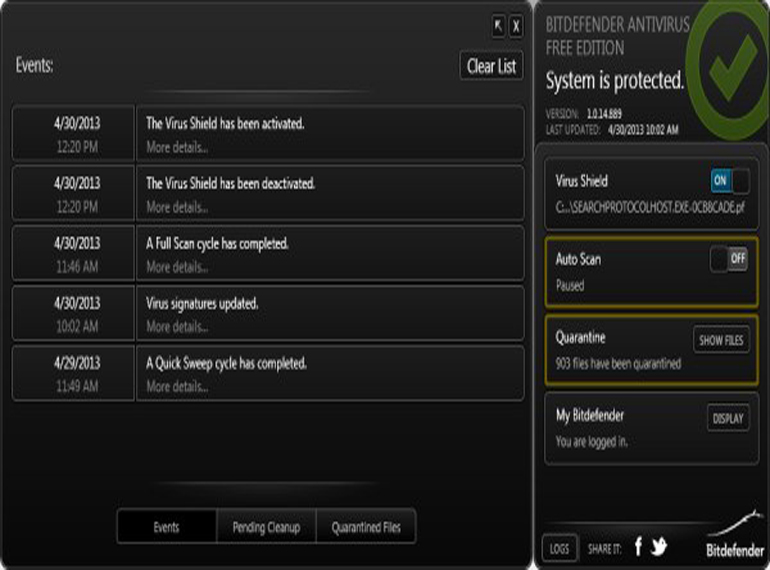
Task: Select 'A Quick Sweep cycle has completed.' text
Action: [x=226, y=364]
